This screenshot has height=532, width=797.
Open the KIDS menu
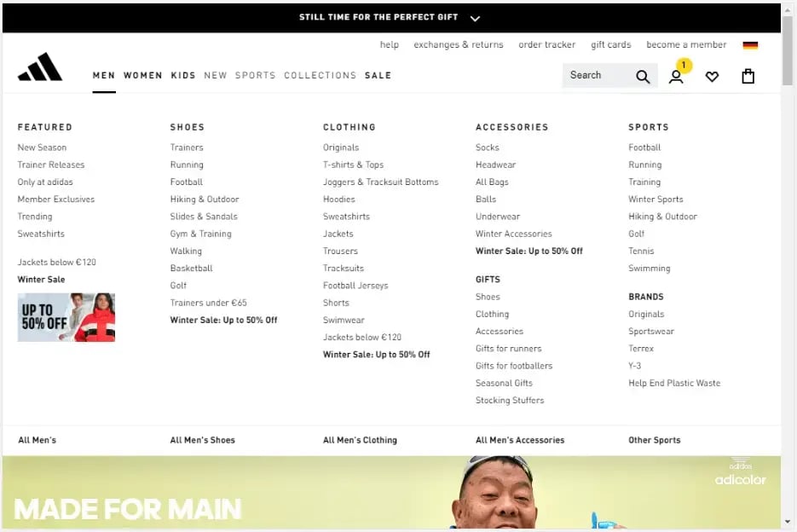tap(183, 75)
